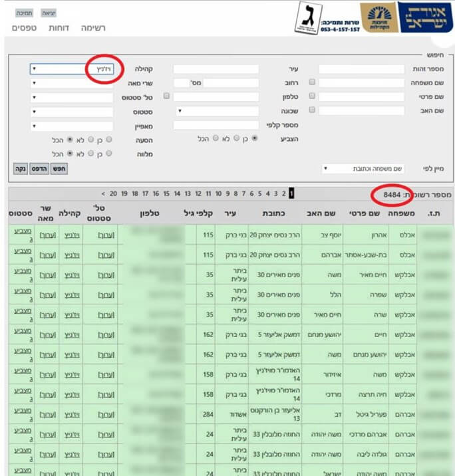
Task: Click the מספר זהות input field
Action: [x=362, y=69]
